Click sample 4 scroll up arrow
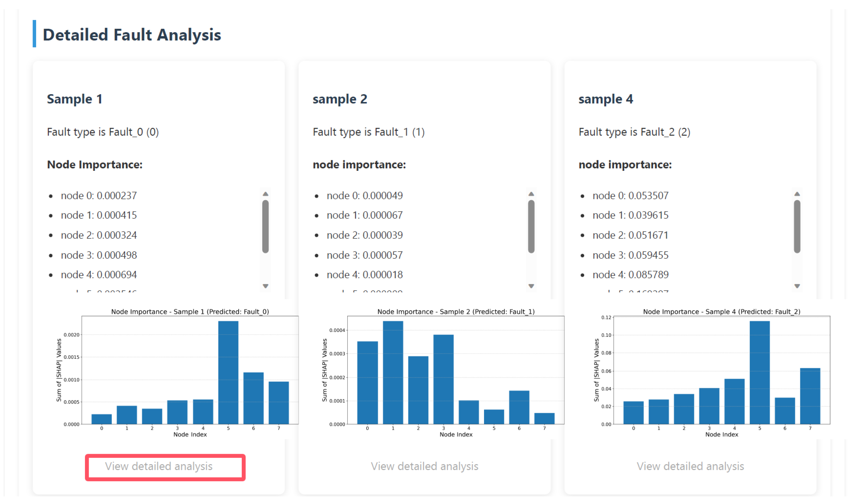This screenshot has height=504, width=850. click(x=797, y=194)
